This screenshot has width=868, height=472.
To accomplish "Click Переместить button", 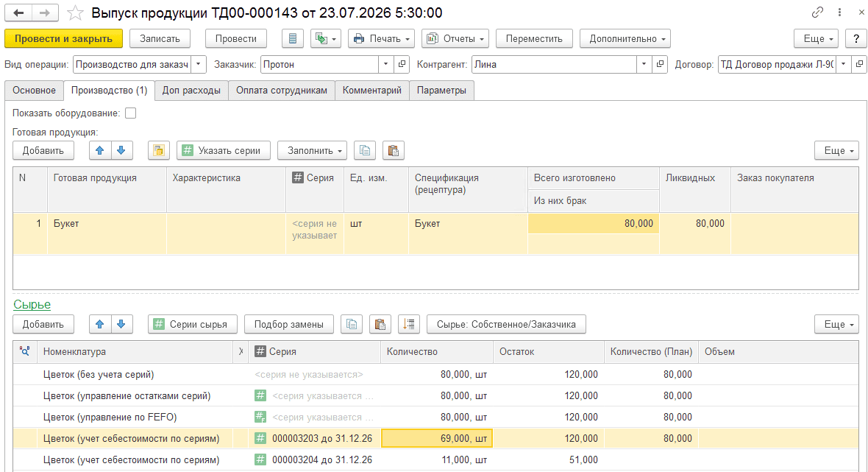I will click(534, 39).
